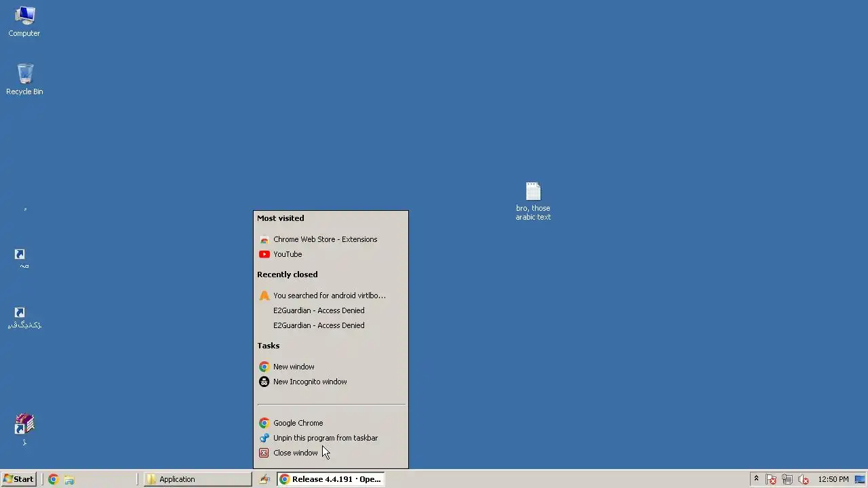Image resolution: width=868 pixels, height=488 pixels.
Task: Select the 'bro, those arabic text' file
Action: tap(533, 201)
